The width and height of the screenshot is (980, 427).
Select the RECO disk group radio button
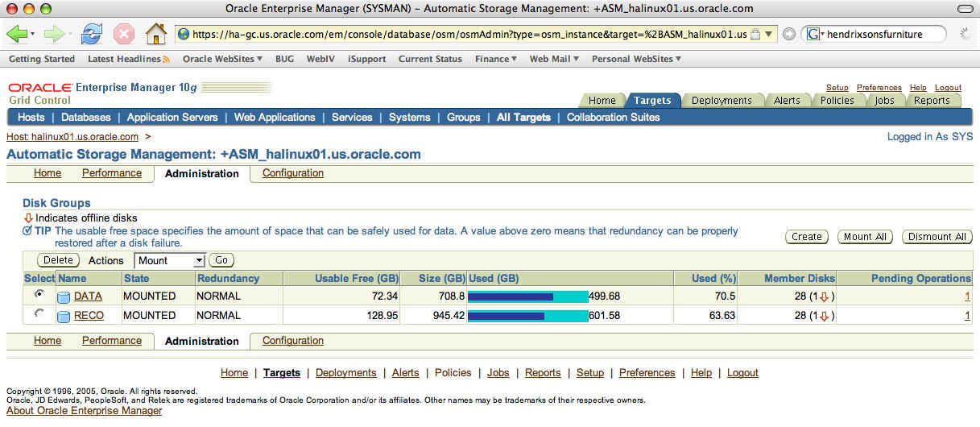pyautogui.click(x=39, y=314)
